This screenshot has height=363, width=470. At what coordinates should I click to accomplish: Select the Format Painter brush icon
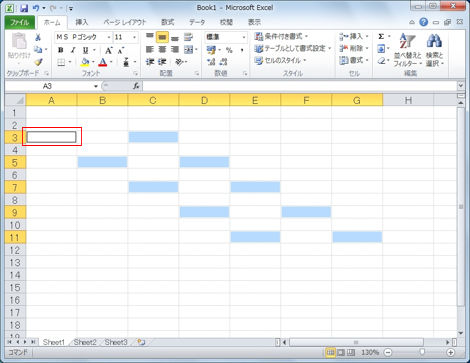tap(38, 62)
